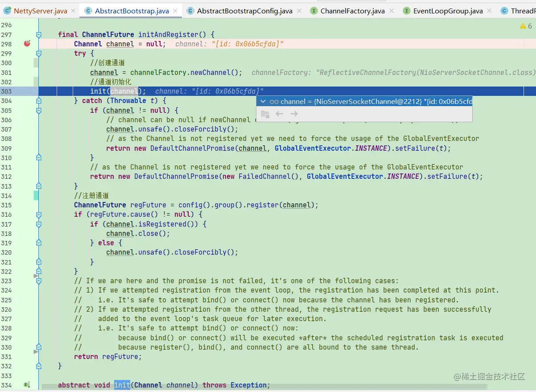This screenshot has width=536, height=392.
Task: Click the fold end marker on line 332
Action: coord(39,366)
